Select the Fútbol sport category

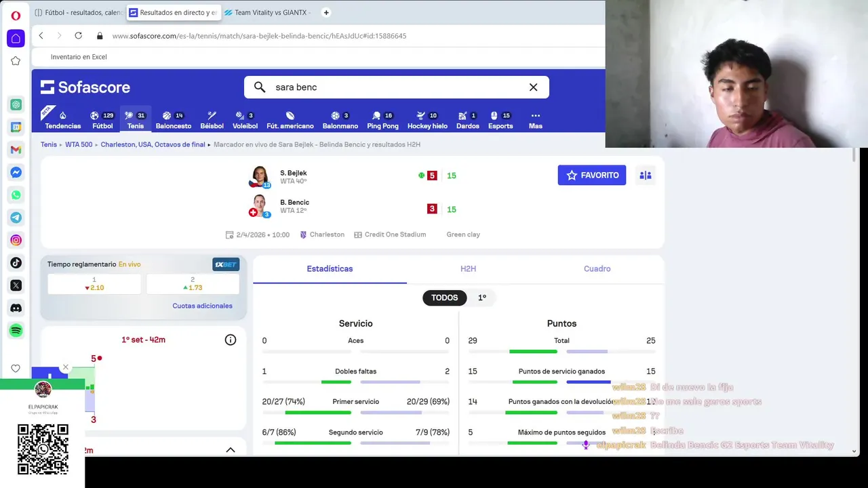pos(102,120)
